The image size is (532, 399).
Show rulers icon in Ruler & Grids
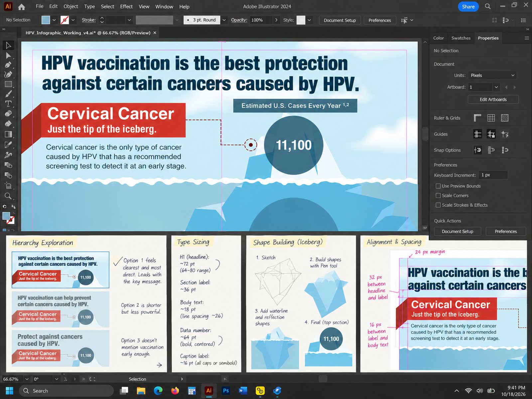(477, 118)
